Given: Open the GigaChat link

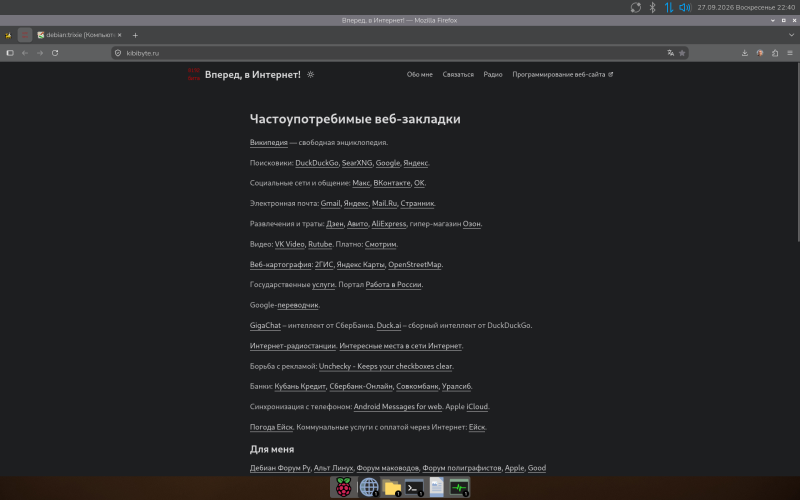Looking at the screenshot, I should [265, 325].
